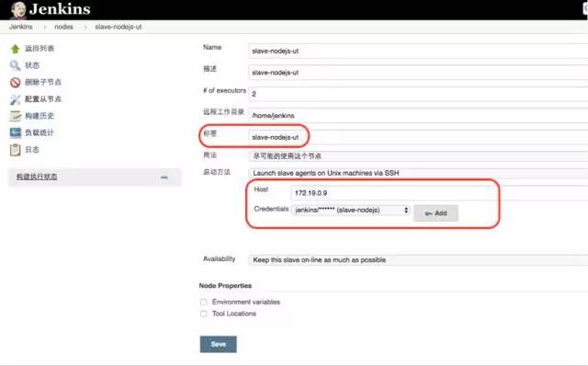
Task: Click the 描述 description input field
Action: (418, 73)
